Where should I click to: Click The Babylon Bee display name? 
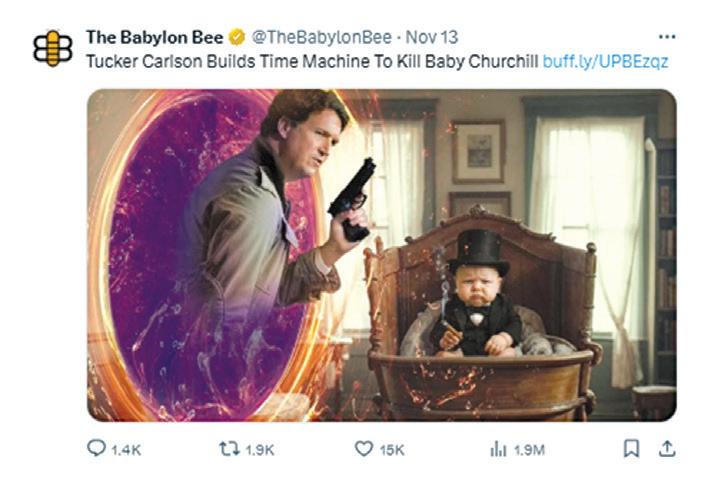tap(154, 37)
